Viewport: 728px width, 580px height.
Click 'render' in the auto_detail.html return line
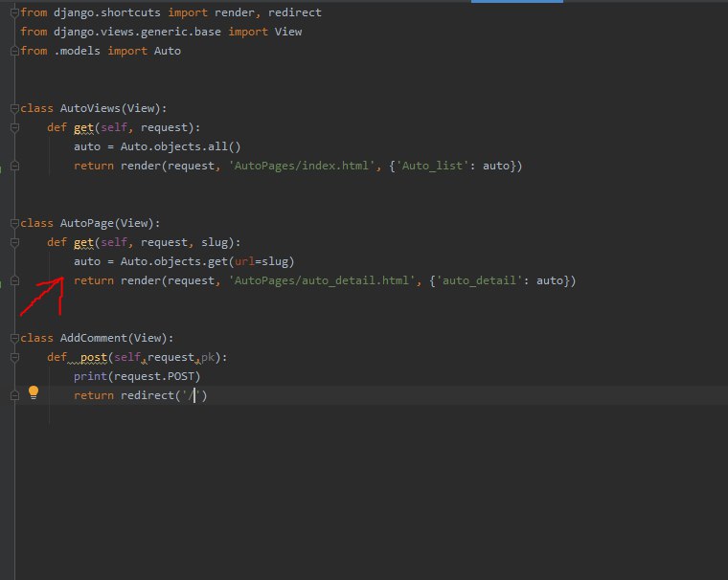pyautogui.click(x=141, y=280)
